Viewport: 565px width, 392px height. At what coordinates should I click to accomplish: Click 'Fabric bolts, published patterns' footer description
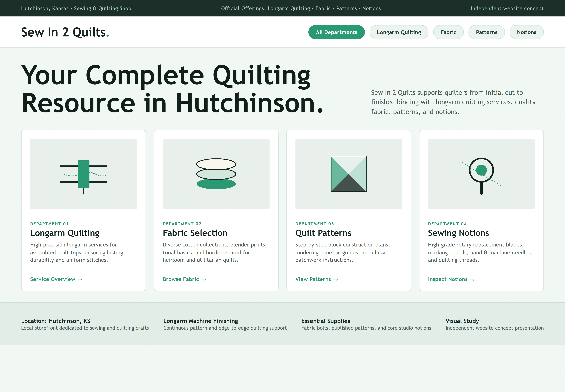point(366,328)
